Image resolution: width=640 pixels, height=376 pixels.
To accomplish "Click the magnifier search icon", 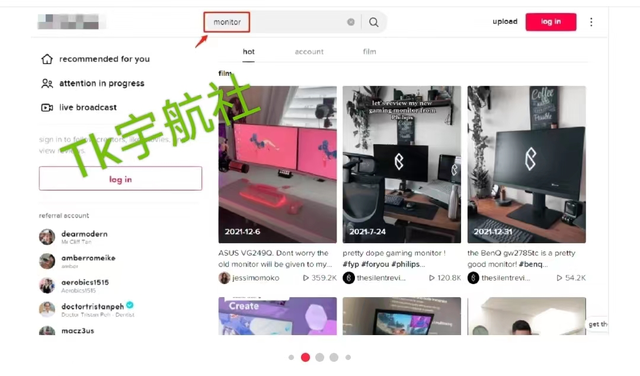I will [x=373, y=22].
